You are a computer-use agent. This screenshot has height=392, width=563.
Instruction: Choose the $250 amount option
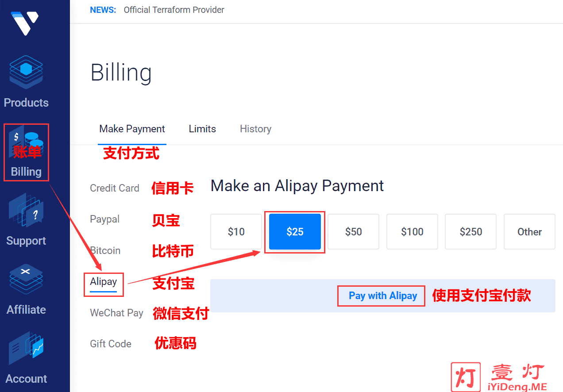click(471, 232)
